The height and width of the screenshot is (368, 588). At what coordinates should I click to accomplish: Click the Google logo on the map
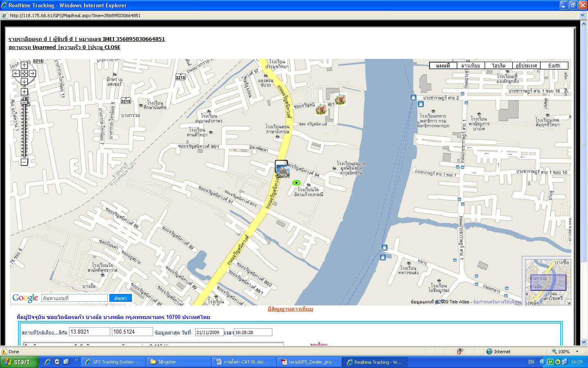[x=25, y=298]
